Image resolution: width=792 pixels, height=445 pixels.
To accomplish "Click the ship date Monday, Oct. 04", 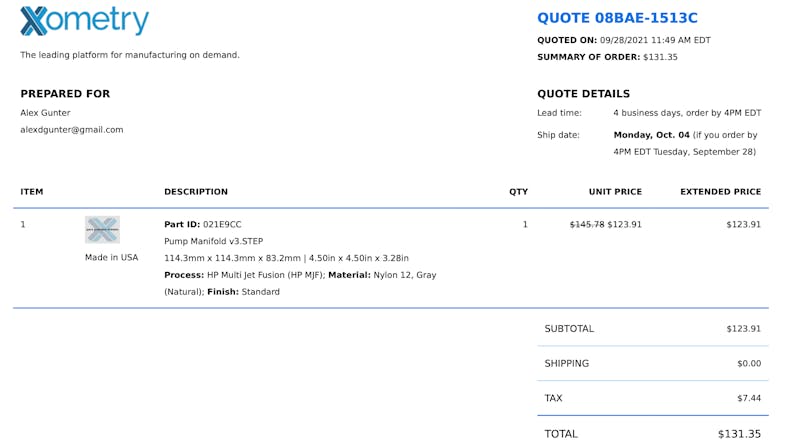I will click(651, 135).
